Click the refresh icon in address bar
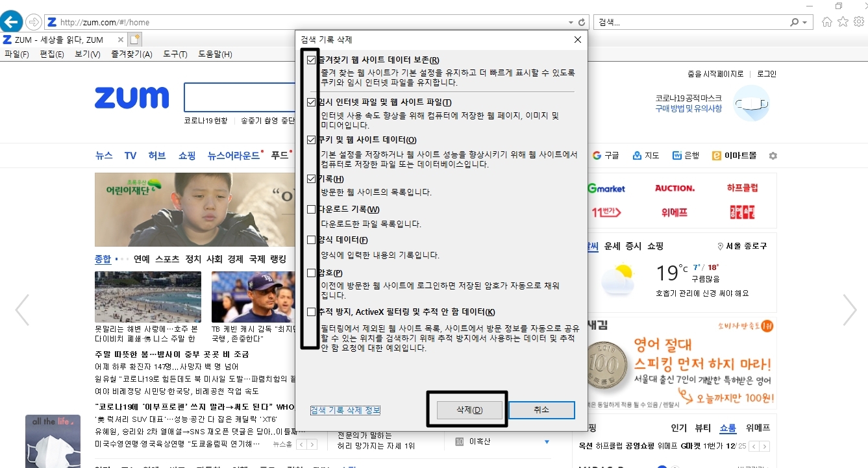868x468 pixels. [x=582, y=22]
